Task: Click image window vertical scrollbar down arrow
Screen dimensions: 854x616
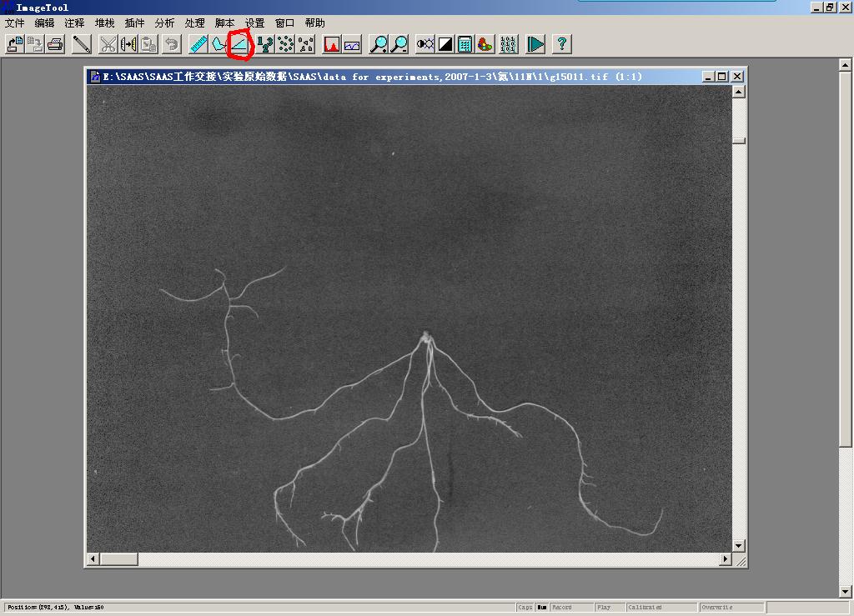Action: click(739, 545)
